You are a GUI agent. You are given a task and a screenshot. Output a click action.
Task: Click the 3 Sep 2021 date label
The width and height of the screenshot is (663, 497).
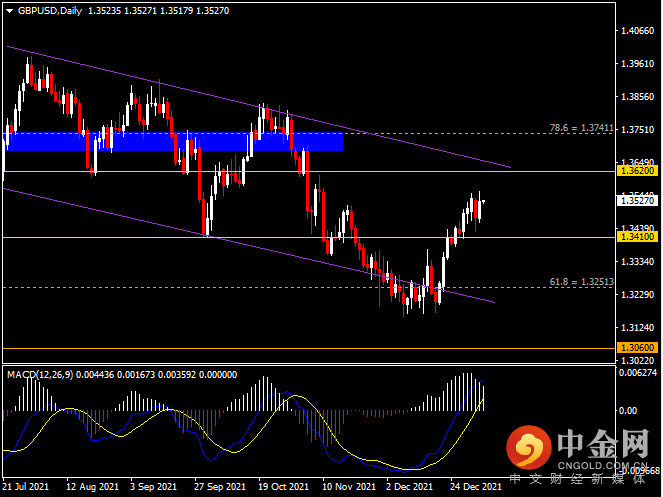tap(153, 487)
